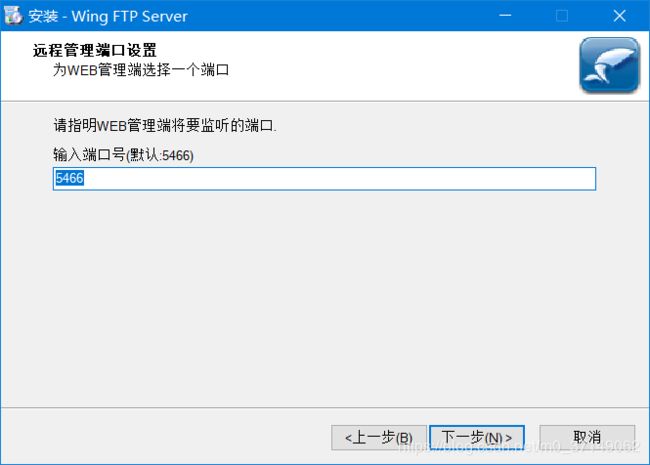Go back with 上一步(B) button

pyautogui.click(x=378, y=437)
